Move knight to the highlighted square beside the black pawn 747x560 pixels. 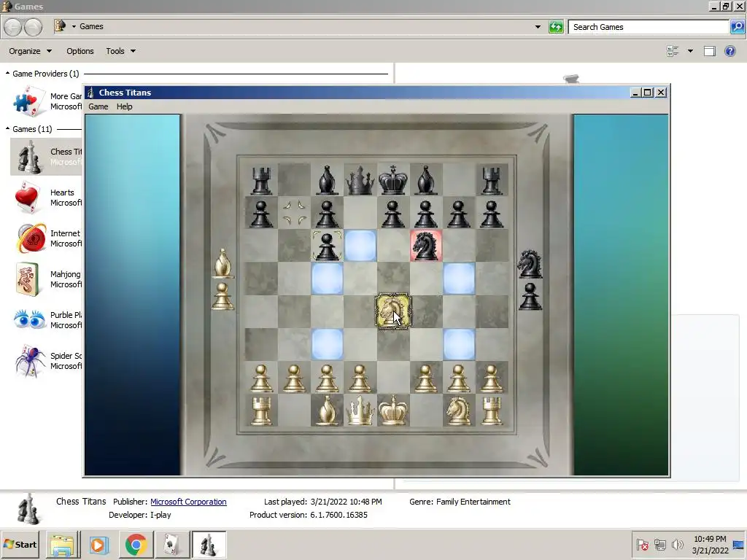(x=360, y=246)
